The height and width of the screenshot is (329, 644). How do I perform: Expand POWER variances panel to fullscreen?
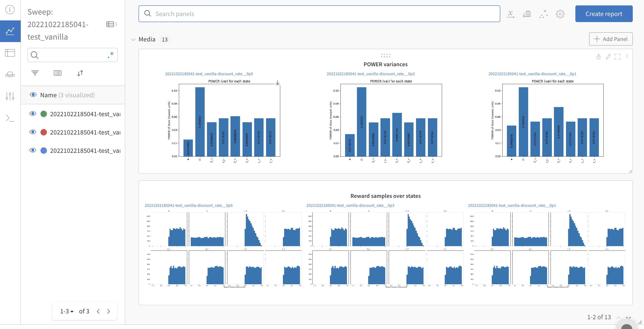coord(618,57)
